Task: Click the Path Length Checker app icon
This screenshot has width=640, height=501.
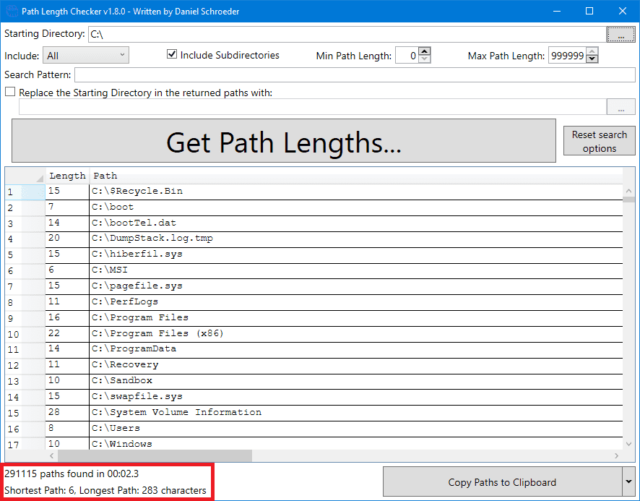Action: click(11, 11)
